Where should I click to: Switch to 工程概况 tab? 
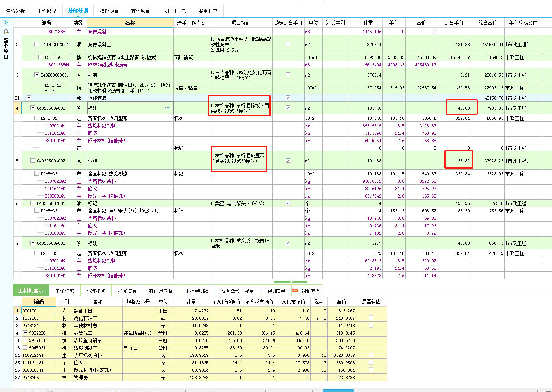47,11
